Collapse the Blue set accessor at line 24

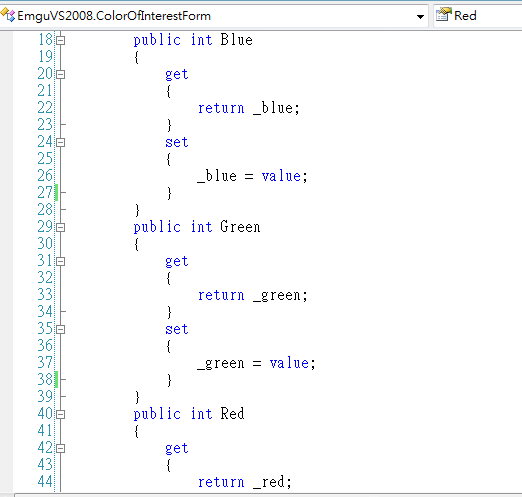[60, 143]
